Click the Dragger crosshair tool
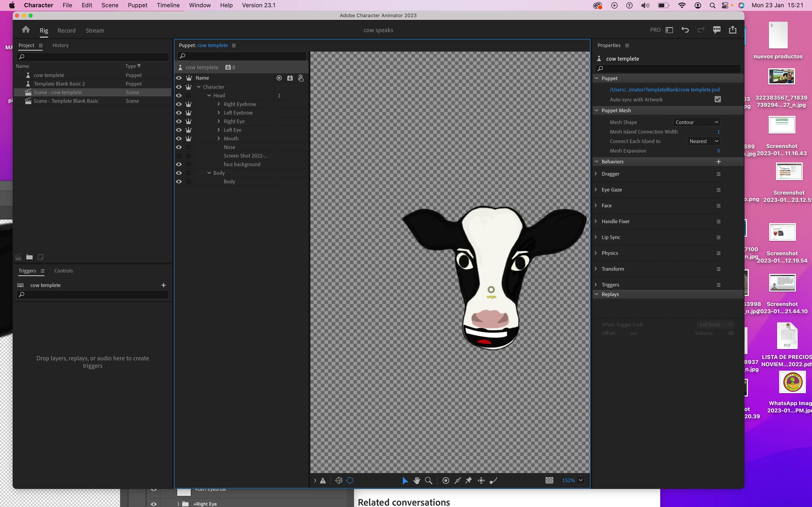 pyautogui.click(x=481, y=480)
